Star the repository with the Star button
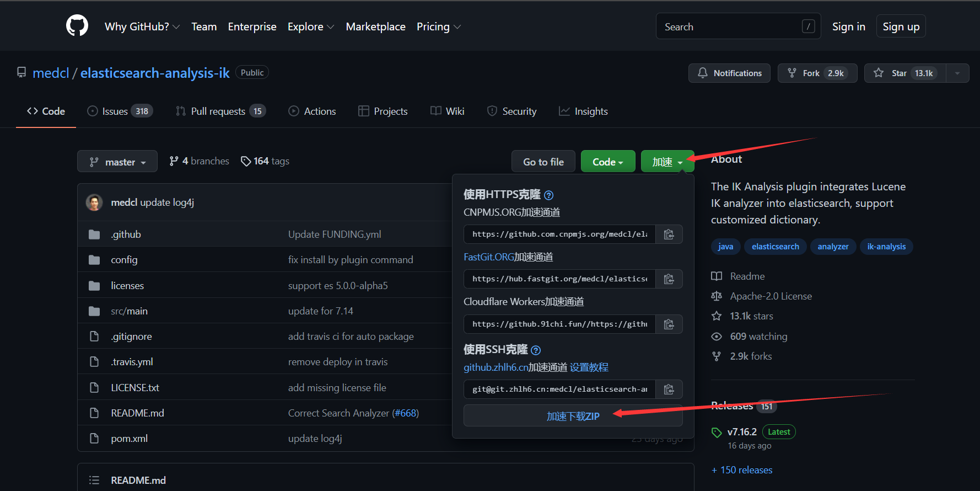 point(906,73)
